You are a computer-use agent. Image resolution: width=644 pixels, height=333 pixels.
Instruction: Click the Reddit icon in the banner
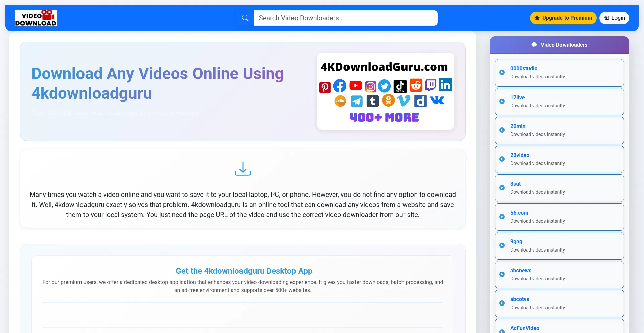(416, 86)
